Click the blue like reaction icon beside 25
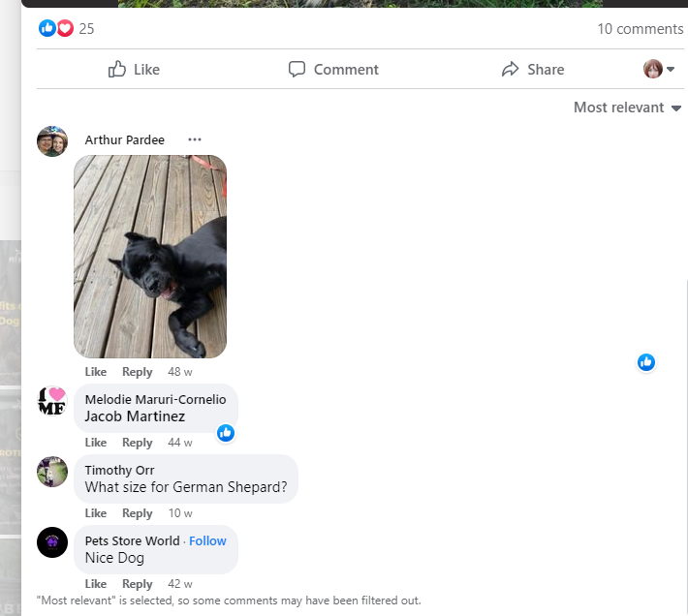Image resolution: width=688 pixels, height=616 pixels. click(x=47, y=28)
